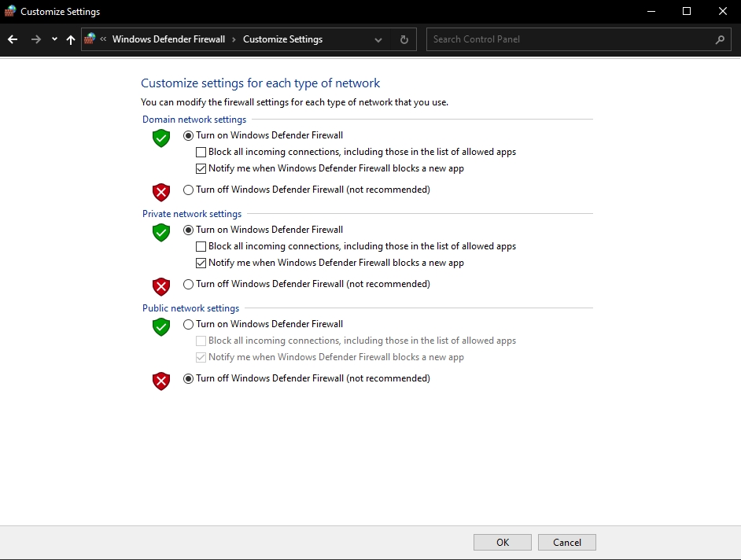741x560 pixels.
Task: Check Block all incoming connections for Private network
Action: click(201, 246)
